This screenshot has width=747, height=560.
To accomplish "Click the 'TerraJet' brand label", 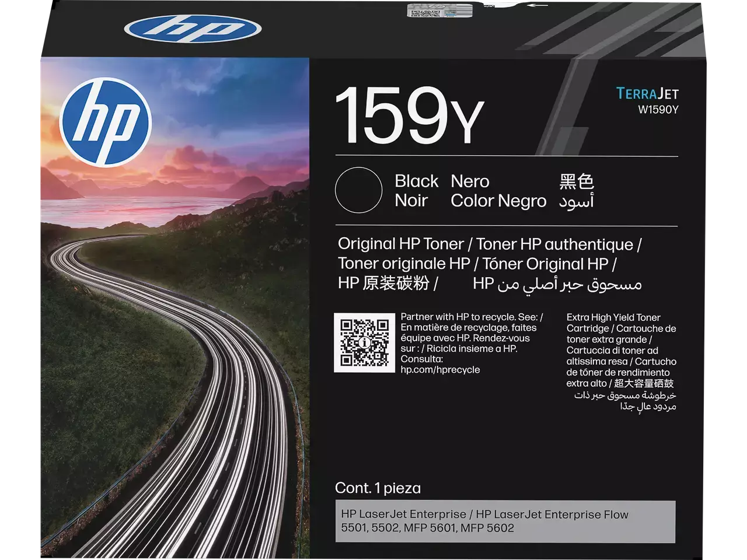I will click(647, 93).
